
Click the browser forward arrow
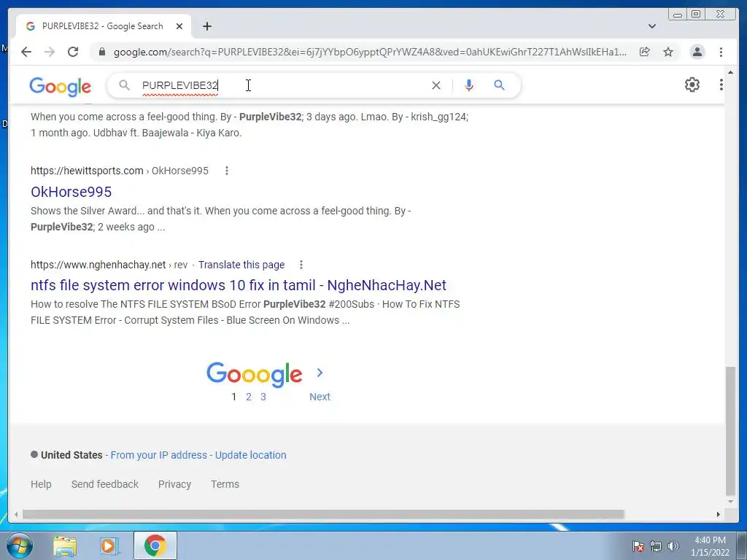click(50, 52)
